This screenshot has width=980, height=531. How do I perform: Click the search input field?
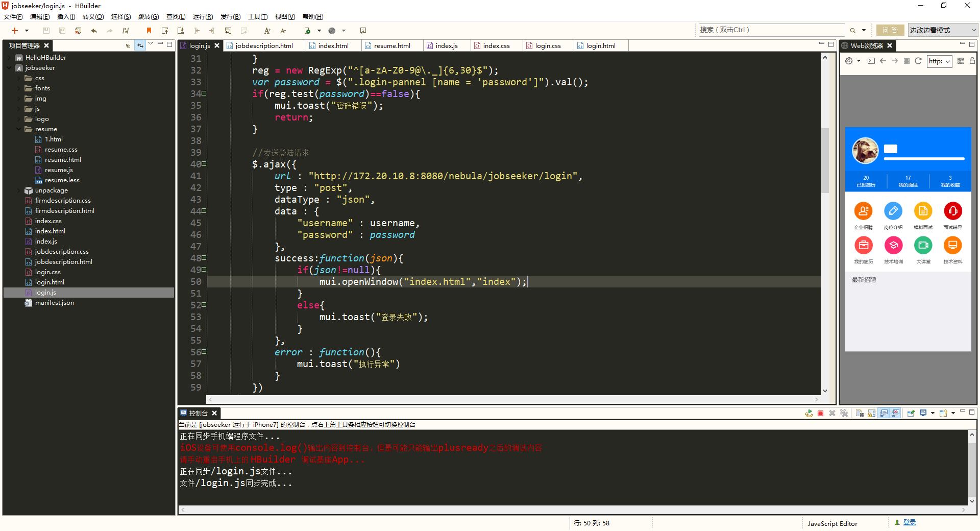[x=771, y=30]
